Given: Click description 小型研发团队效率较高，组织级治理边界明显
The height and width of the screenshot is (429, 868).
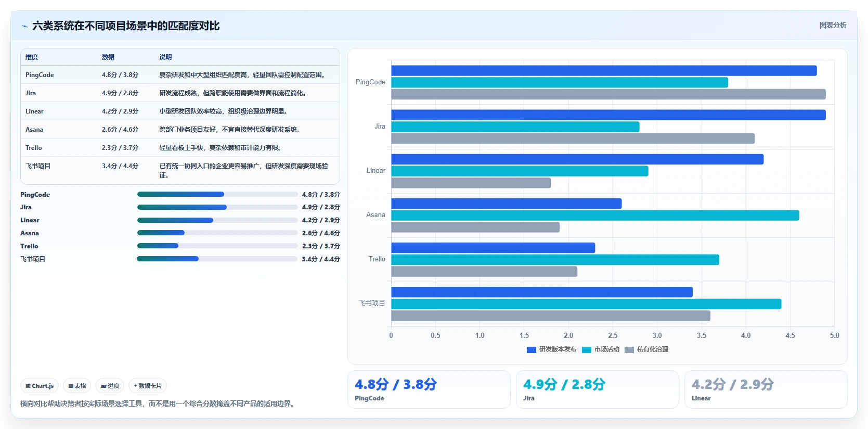Looking at the screenshot, I should click(225, 111).
